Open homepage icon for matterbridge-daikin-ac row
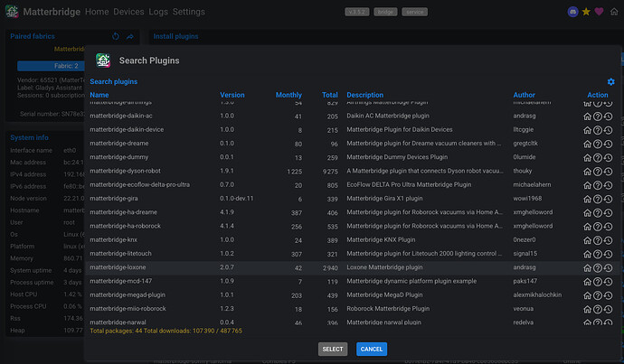624x364 pixels. pos(587,117)
